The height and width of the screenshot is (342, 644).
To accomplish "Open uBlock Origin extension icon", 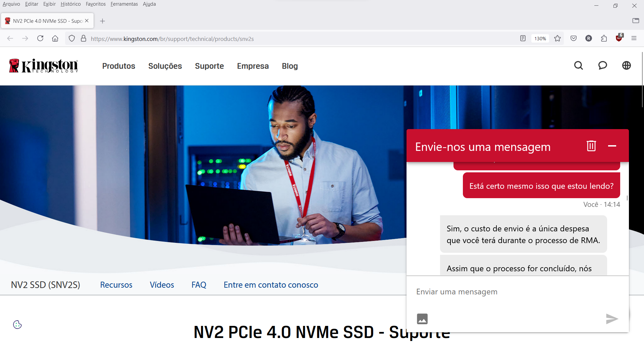I will click(x=619, y=38).
